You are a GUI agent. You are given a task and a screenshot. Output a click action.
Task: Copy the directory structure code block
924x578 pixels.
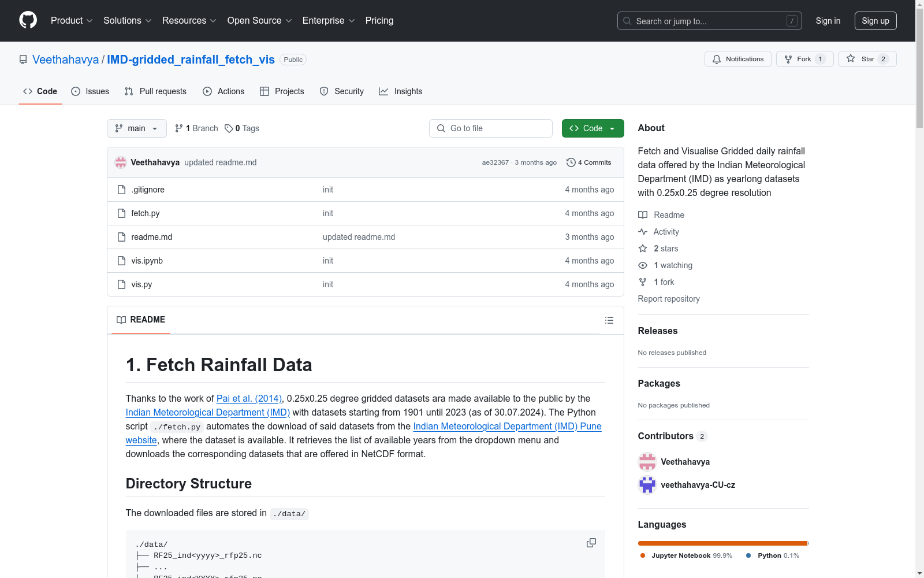[x=591, y=543]
